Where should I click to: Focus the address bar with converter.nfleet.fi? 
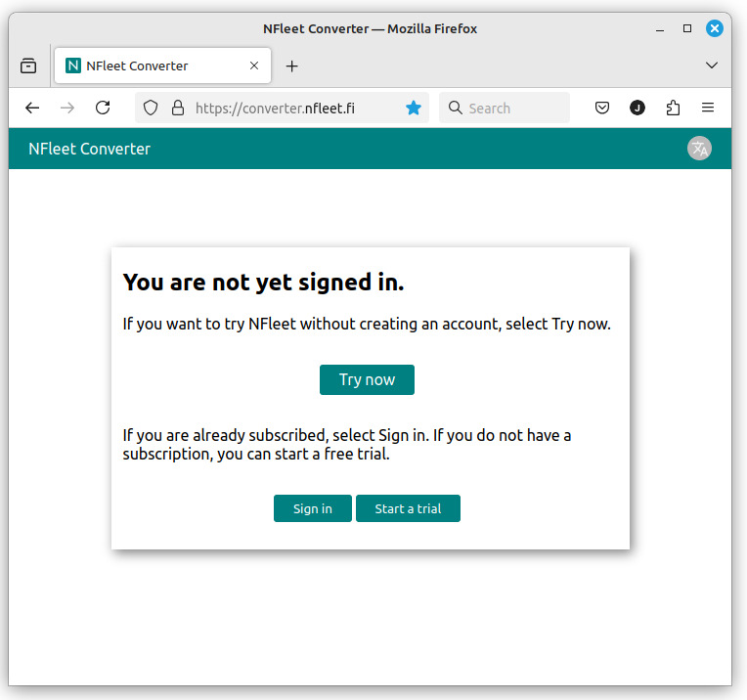coord(282,109)
